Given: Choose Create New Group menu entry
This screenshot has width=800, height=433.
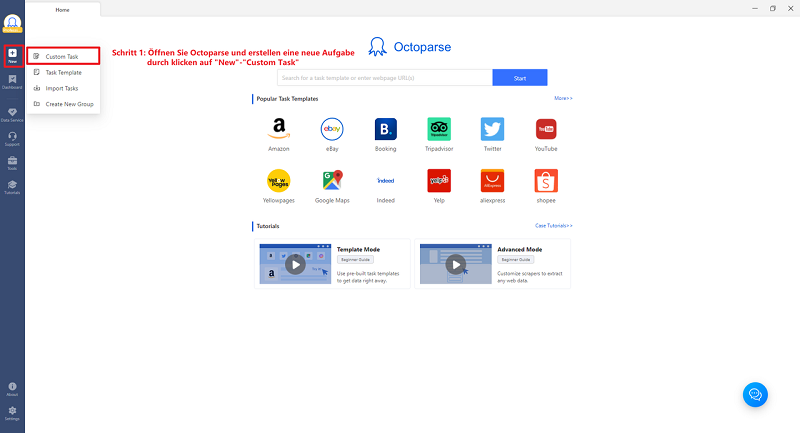Looking at the screenshot, I should click(x=63, y=104).
